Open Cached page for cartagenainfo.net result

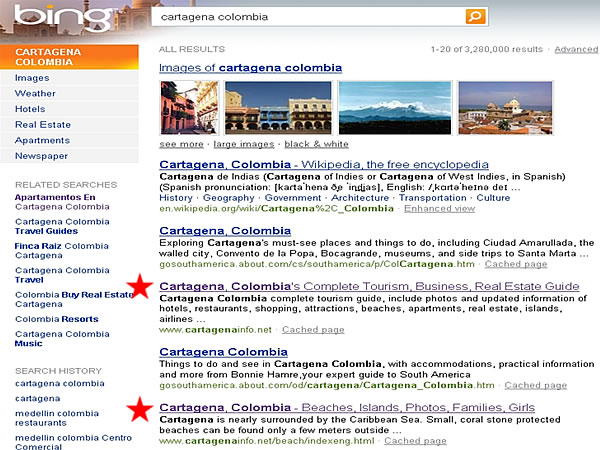click(313, 329)
